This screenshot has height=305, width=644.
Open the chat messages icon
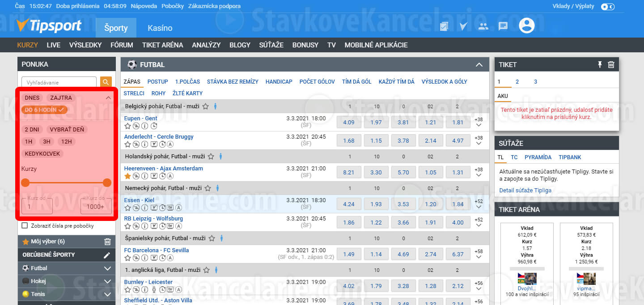pos(503,26)
